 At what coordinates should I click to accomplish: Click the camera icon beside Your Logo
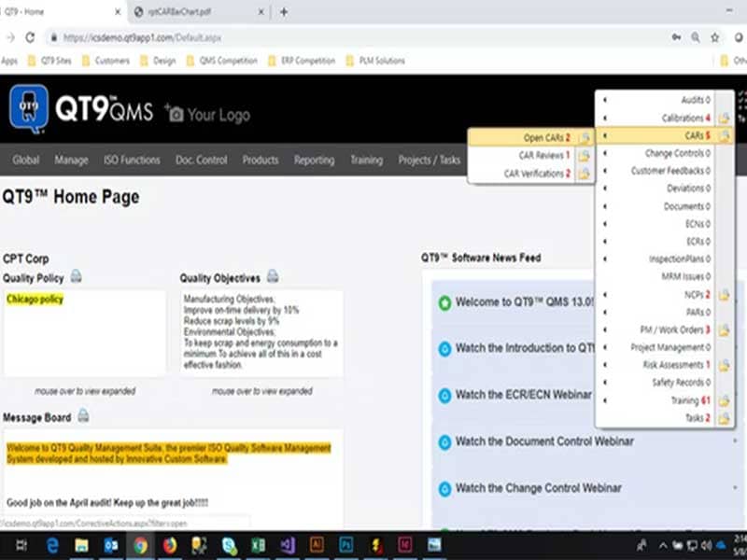(x=174, y=113)
